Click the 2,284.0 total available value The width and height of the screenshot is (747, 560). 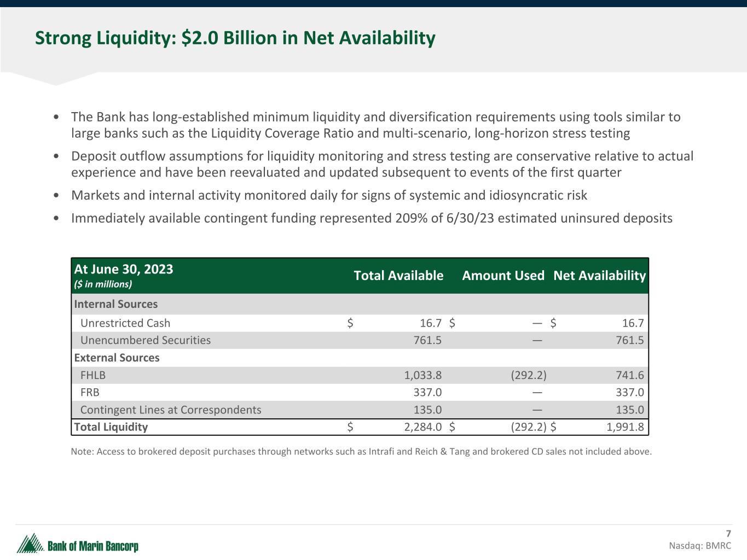click(422, 427)
